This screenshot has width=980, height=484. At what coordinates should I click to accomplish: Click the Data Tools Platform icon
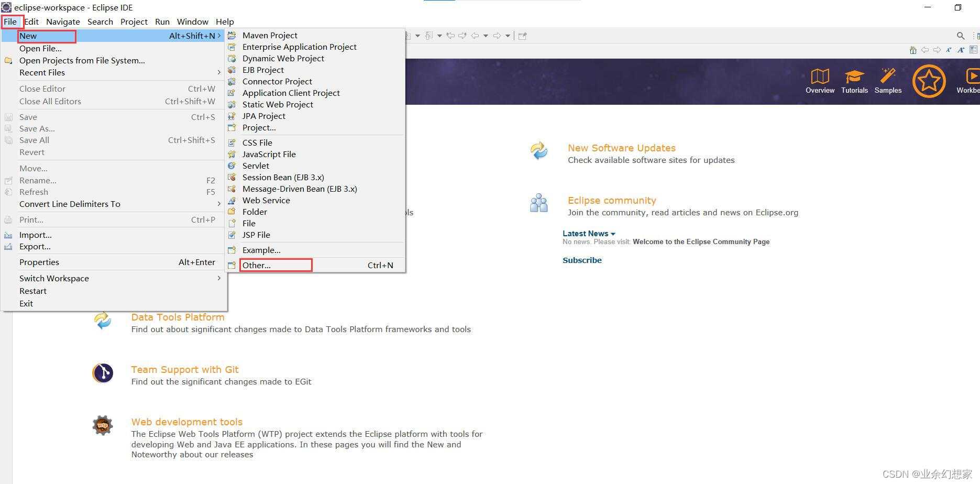tap(103, 320)
